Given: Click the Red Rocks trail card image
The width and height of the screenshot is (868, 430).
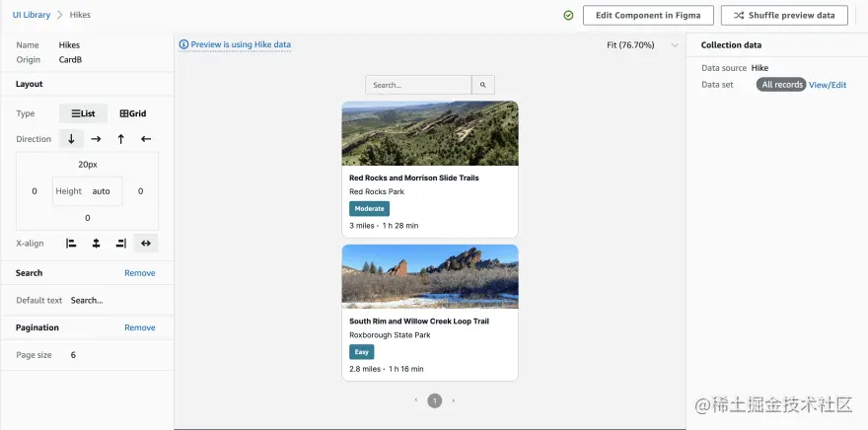Looking at the screenshot, I should 430,133.
